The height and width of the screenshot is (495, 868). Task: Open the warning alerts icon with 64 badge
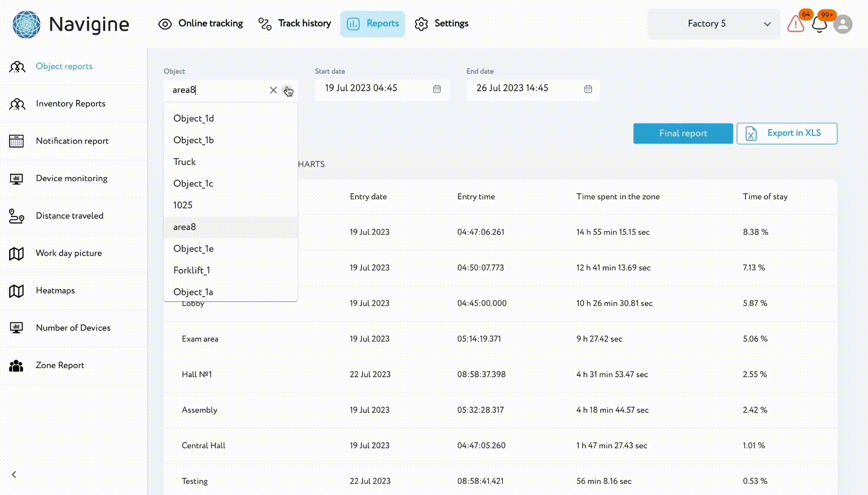pyautogui.click(x=796, y=24)
